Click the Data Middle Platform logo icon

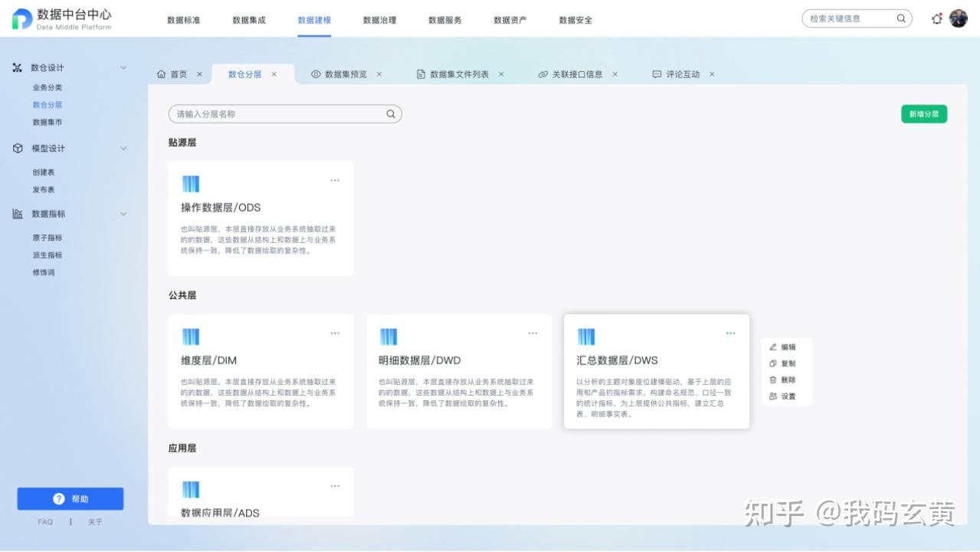click(22, 19)
